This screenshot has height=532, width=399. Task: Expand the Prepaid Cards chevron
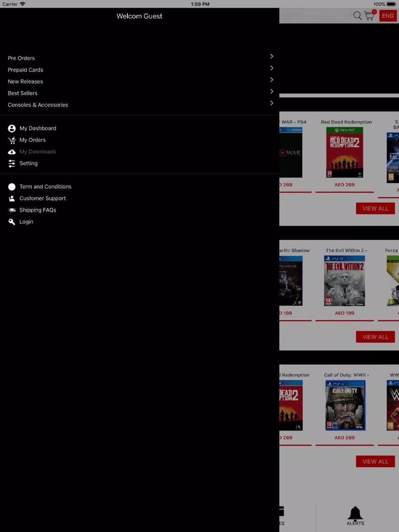point(272,68)
